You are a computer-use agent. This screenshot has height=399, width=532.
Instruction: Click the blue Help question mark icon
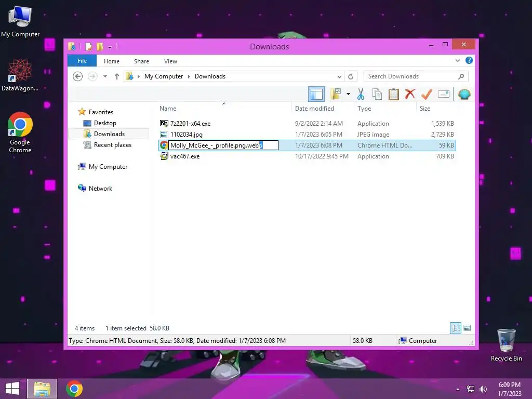(469, 60)
